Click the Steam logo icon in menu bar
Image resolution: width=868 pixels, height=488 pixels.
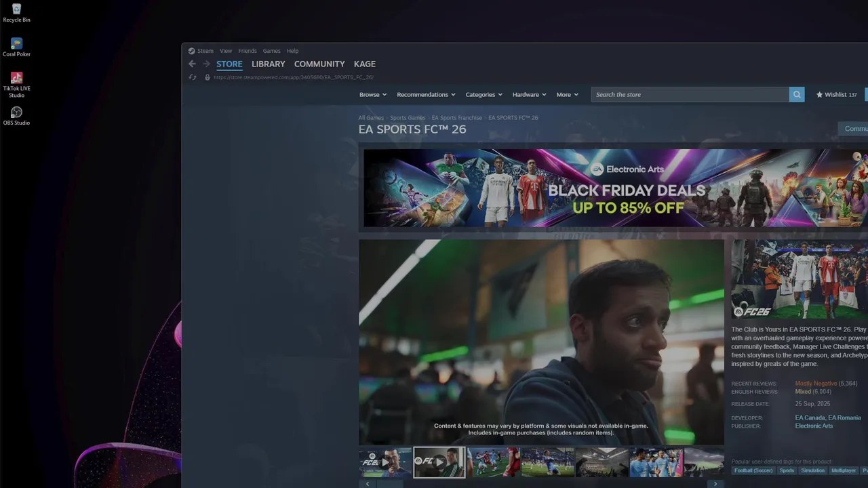(x=191, y=51)
